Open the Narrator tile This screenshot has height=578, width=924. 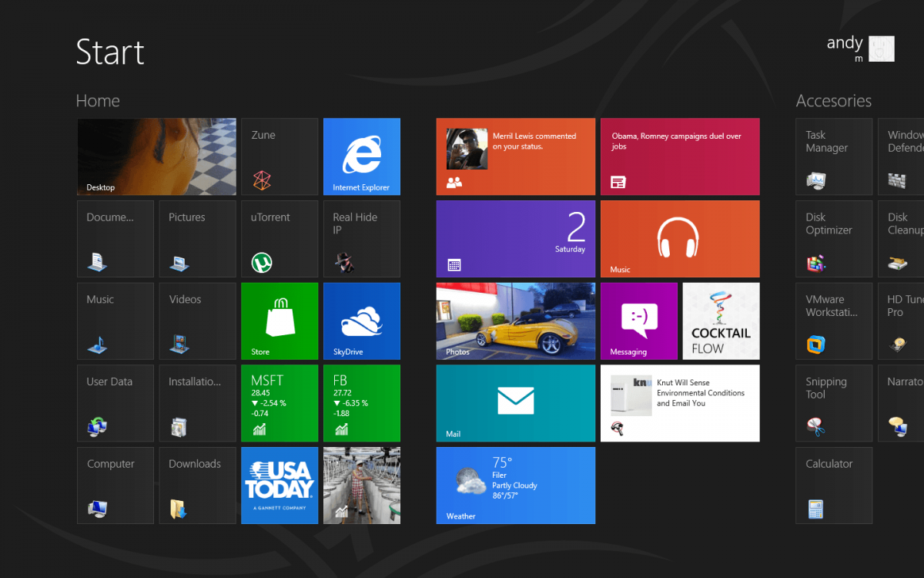(x=901, y=403)
